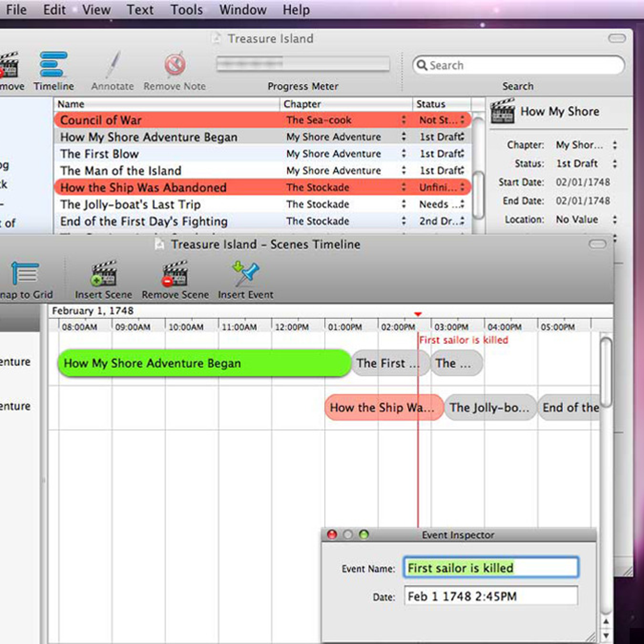Open the Edit menu
The image size is (644, 644).
pyautogui.click(x=54, y=9)
